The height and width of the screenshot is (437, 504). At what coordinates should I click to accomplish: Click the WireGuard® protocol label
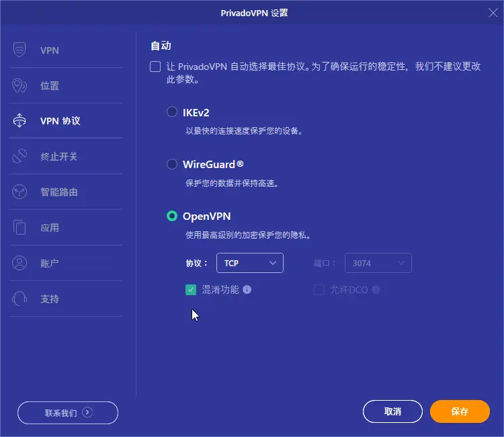213,164
